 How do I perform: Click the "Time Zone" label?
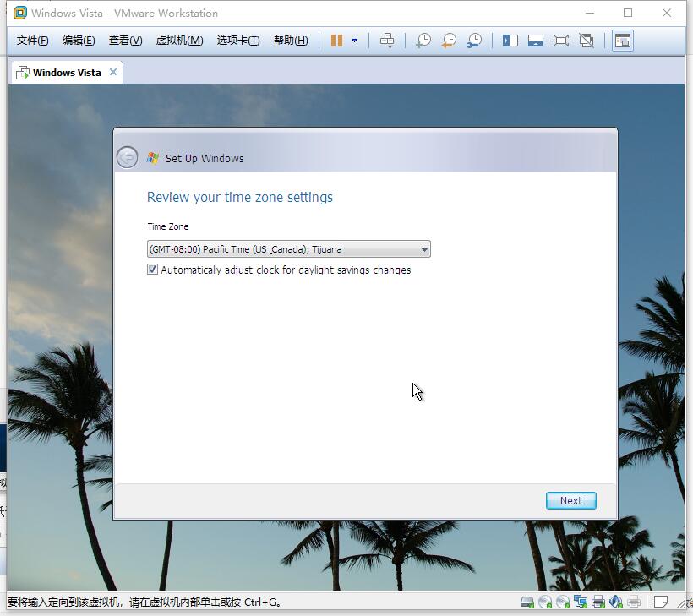click(x=168, y=226)
